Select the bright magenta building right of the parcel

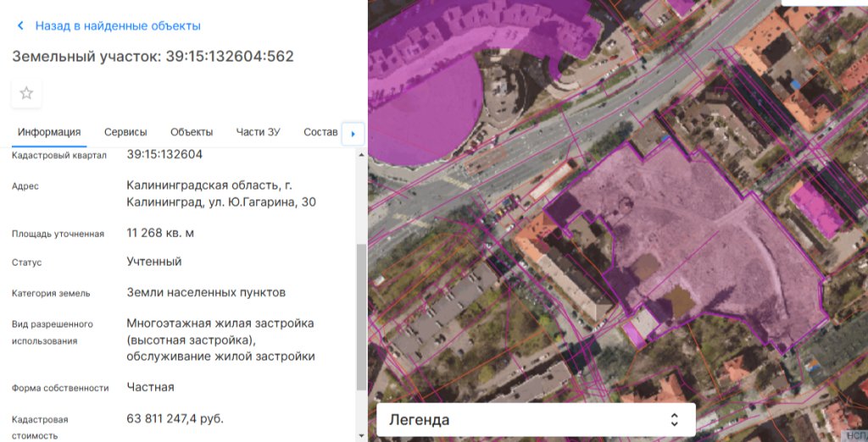click(x=818, y=208)
